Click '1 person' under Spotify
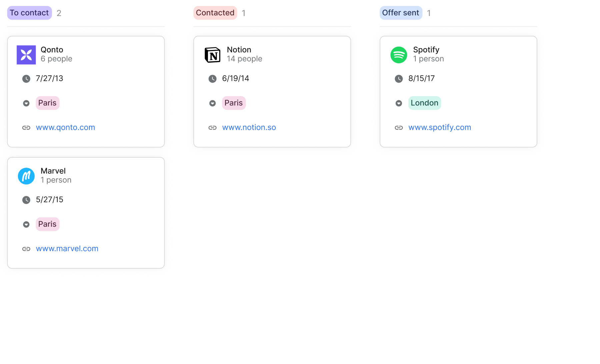600x364 pixels. point(428,59)
